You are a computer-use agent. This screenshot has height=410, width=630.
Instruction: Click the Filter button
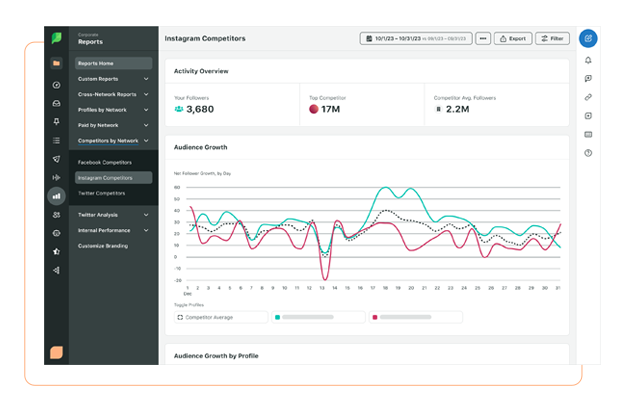click(552, 39)
